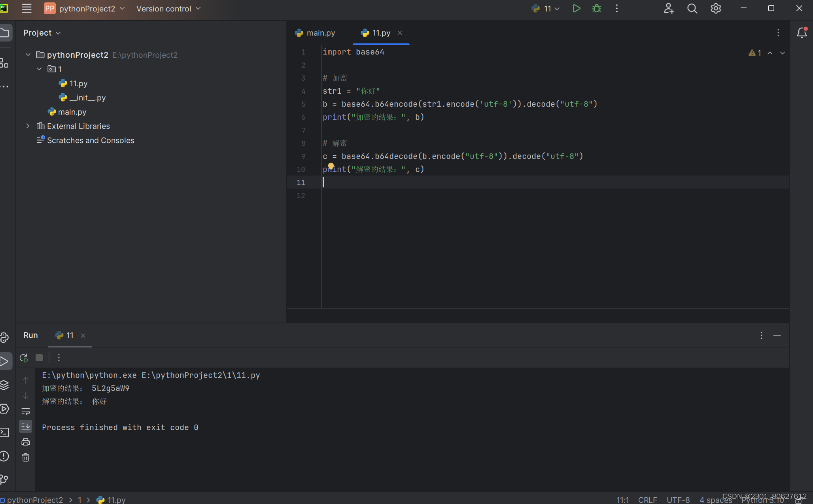Viewport: 813px width, 504px height.
Task: Toggle soft-wrap in Run console
Action: (x=26, y=411)
